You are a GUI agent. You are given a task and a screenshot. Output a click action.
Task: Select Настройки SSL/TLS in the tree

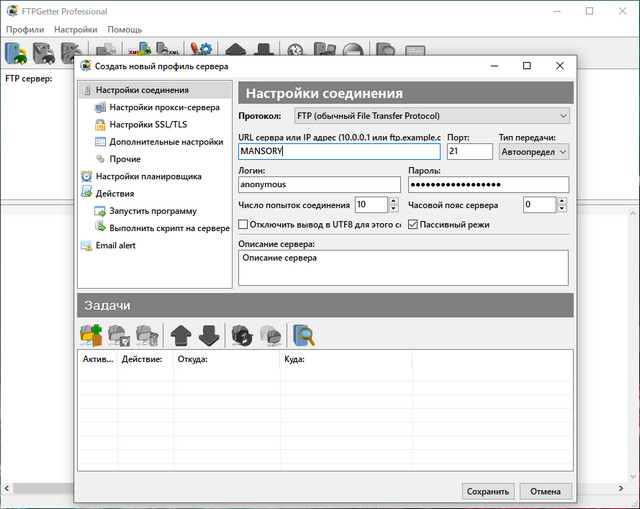(x=147, y=125)
